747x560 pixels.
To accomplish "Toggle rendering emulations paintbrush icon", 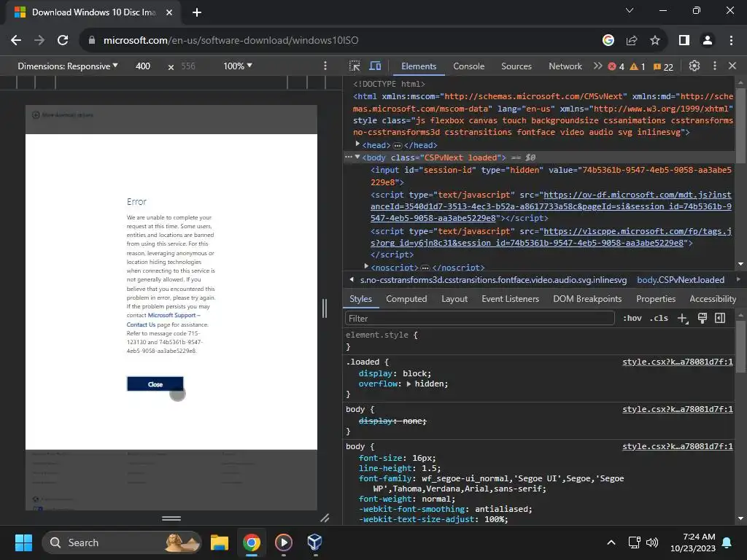I will (x=703, y=318).
